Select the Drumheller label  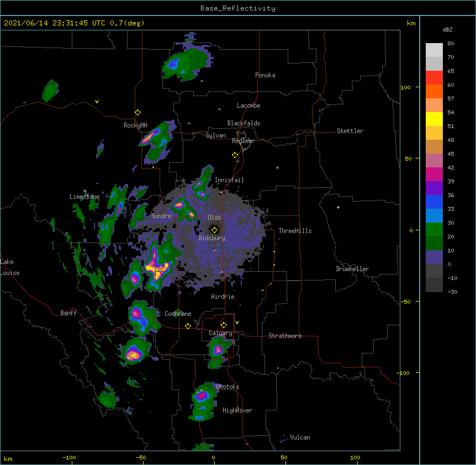click(x=352, y=269)
